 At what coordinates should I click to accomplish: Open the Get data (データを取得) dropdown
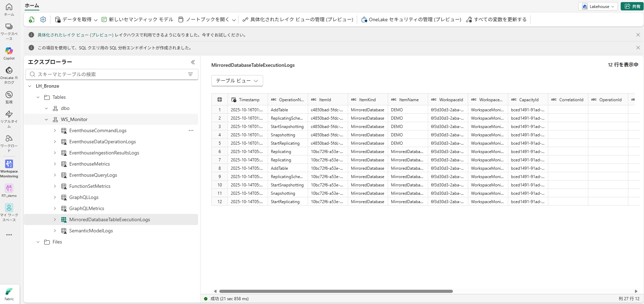click(x=77, y=19)
